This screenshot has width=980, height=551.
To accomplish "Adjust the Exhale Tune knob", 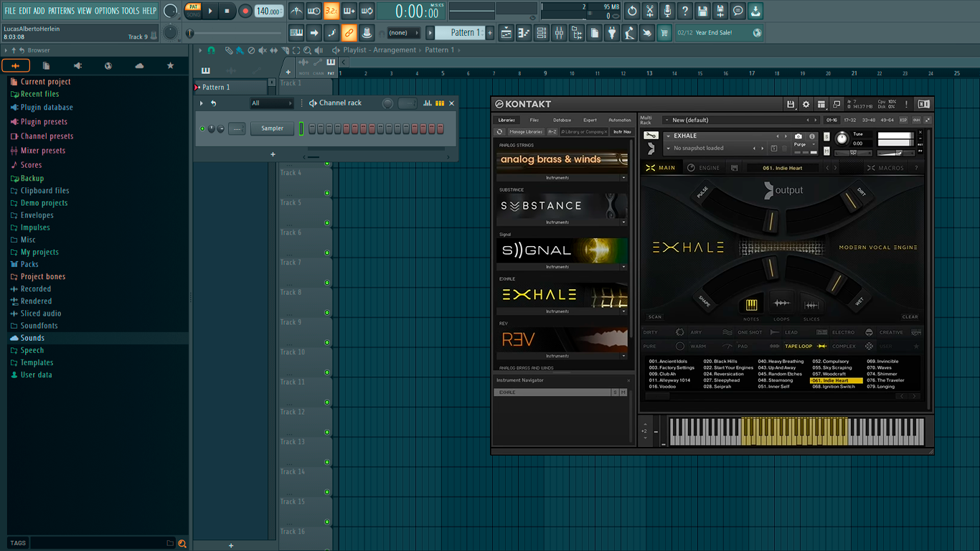I will pos(842,138).
